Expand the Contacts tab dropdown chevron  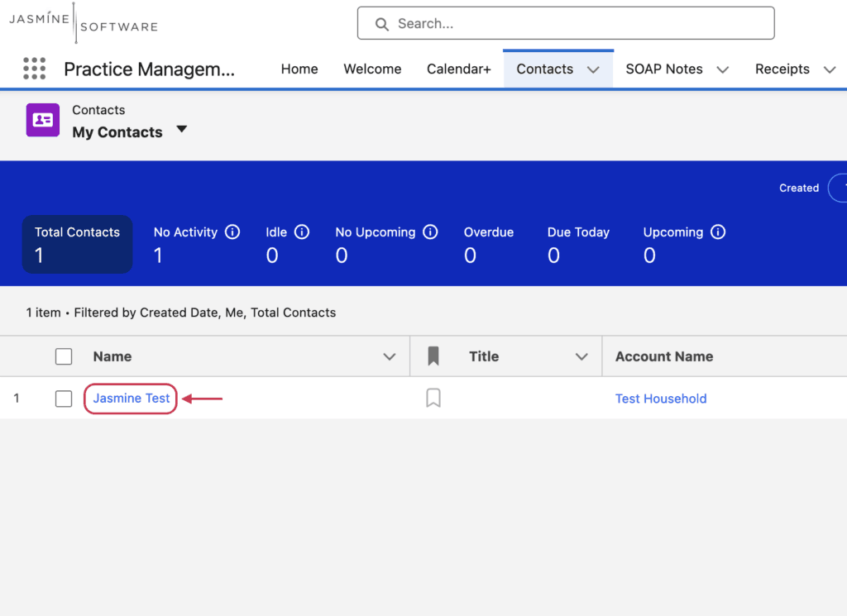pyautogui.click(x=593, y=69)
